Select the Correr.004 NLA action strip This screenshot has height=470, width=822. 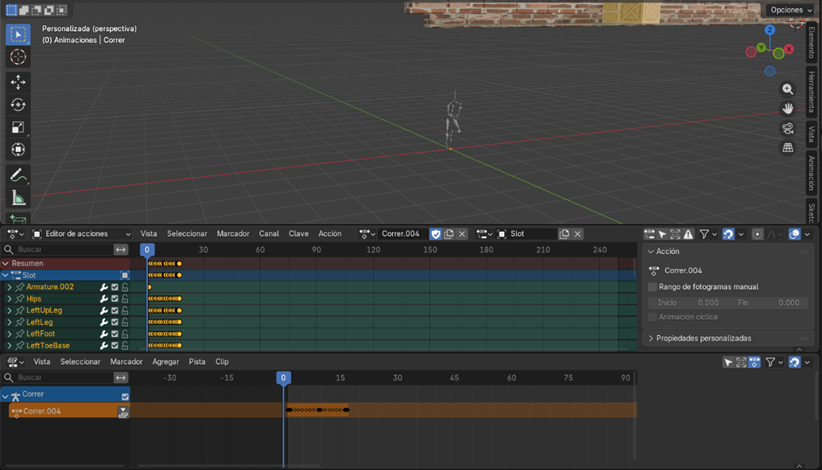318,410
